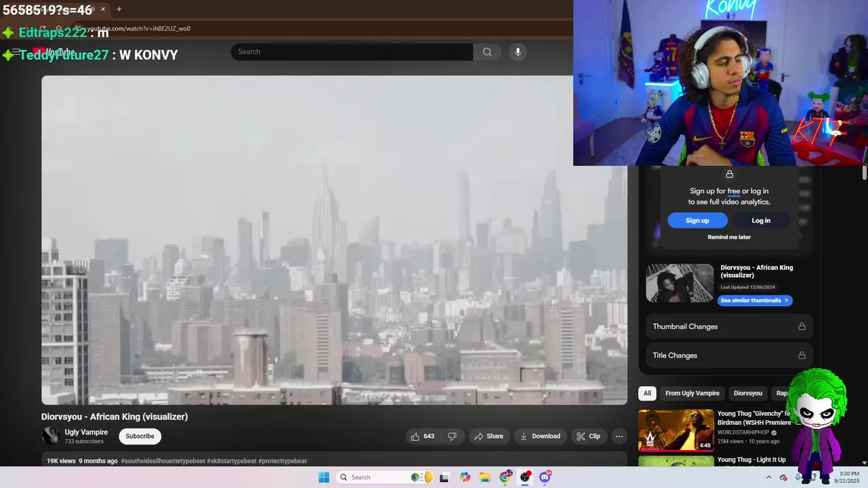
Task: Click the lock icon above Sign up text
Action: click(729, 175)
